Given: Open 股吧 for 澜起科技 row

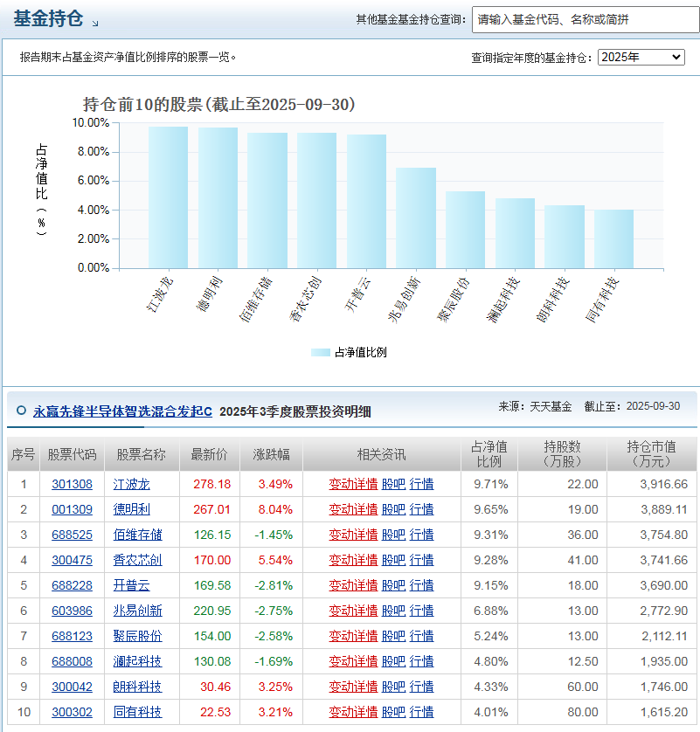Looking at the screenshot, I should pos(393,661).
